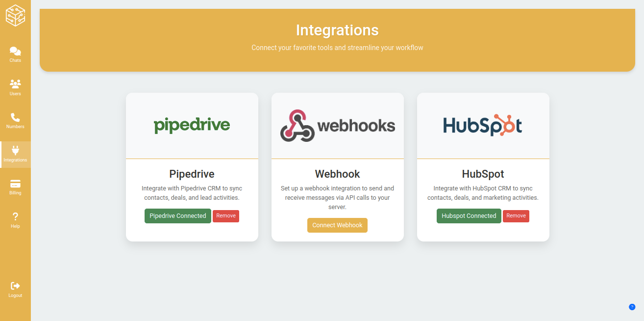Click the Connect Webhook button
Image resolution: width=644 pixels, height=321 pixels.
tap(338, 225)
